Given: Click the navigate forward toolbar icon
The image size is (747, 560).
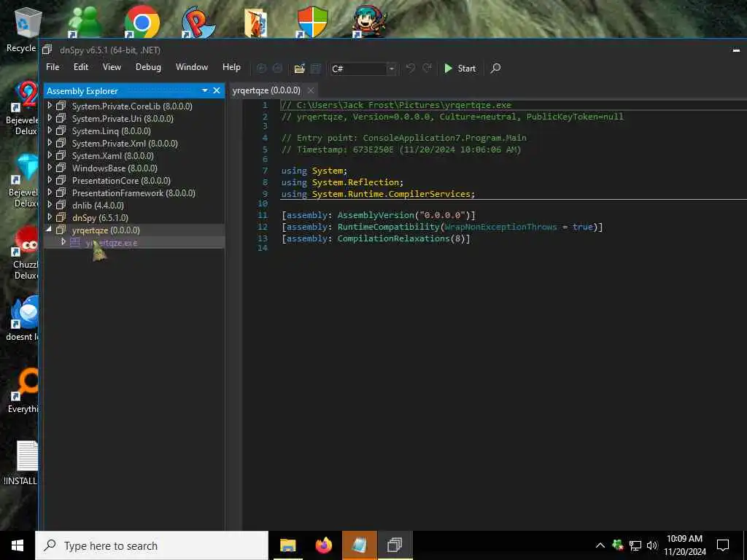Looking at the screenshot, I should click(277, 69).
